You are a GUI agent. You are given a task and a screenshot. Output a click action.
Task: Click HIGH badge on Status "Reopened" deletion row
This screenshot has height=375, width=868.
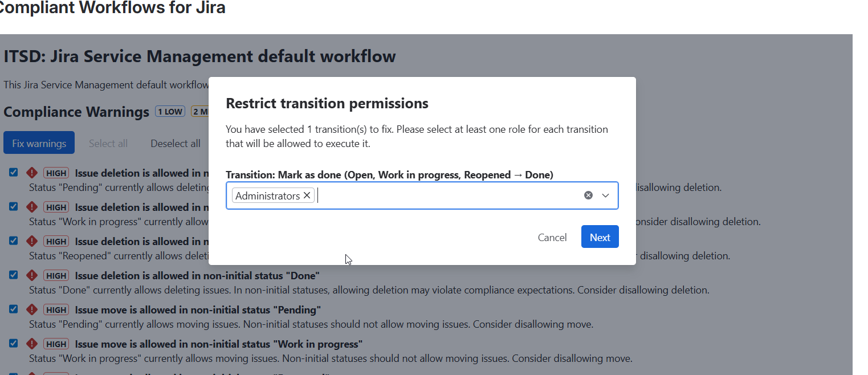pyautogui.click(x=56, y=242)
